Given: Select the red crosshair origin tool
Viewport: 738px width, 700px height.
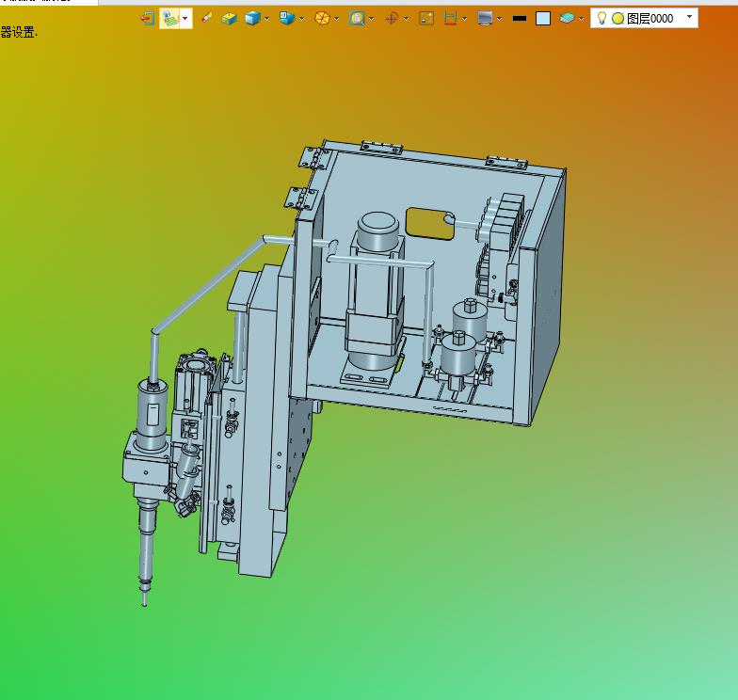Looking at the screenshot, I should tap(392, 19).
